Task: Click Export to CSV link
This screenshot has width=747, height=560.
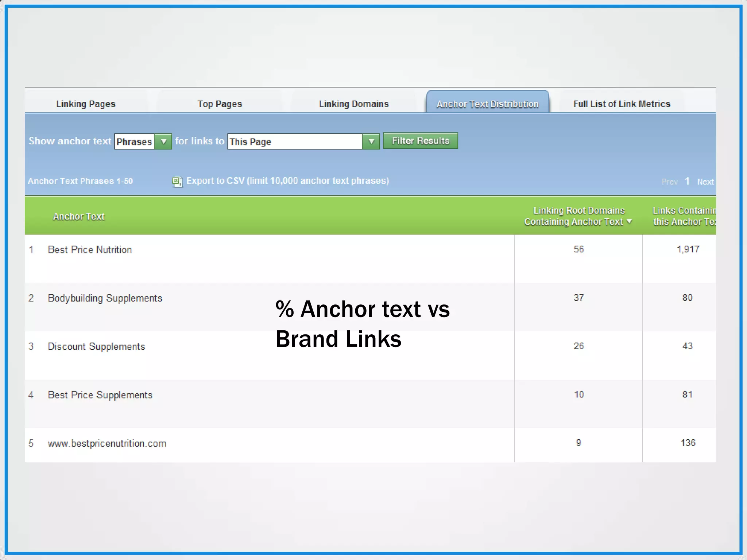Action: pyautogui.click(x=287, y=181)
